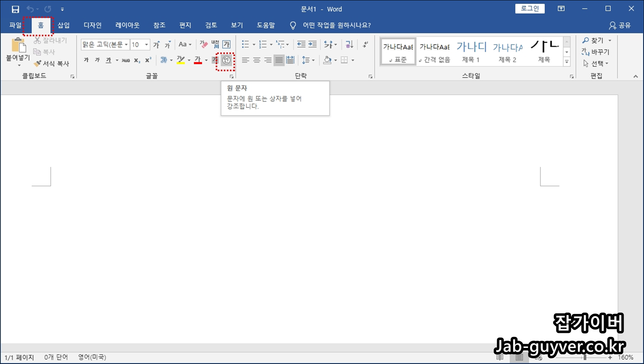Toggle italic formatting
Image resolution: width=644 pixels, height=364 pixels.
pyautogui.click(x=97, y=60)
